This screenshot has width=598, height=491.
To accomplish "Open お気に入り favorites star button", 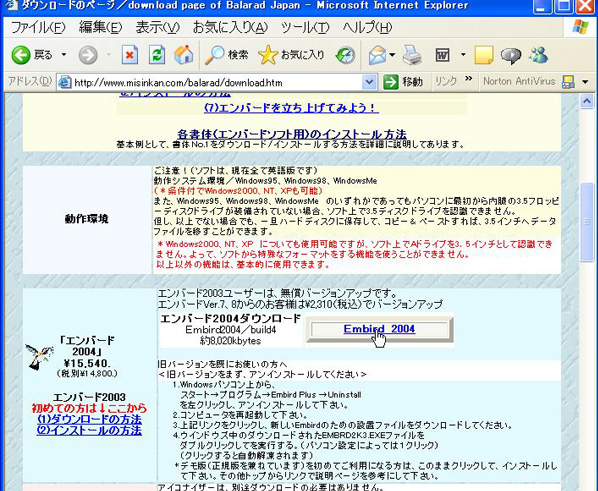I will pos(291,55).
